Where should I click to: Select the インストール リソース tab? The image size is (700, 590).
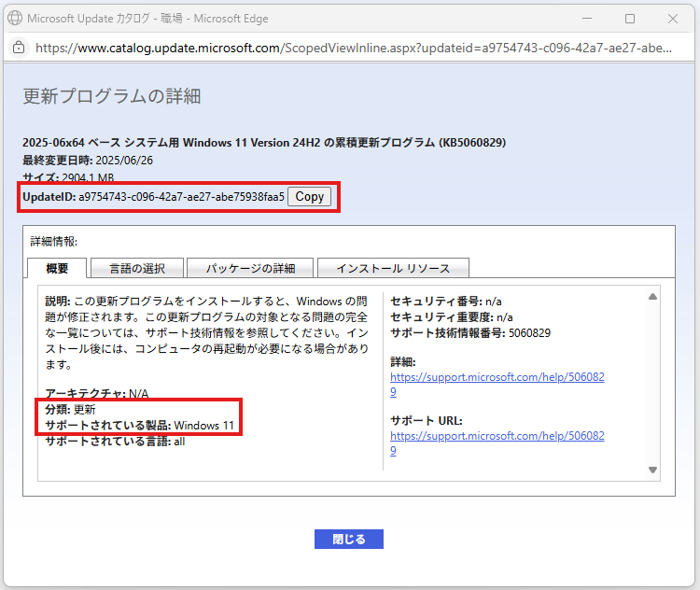(393, 268)
